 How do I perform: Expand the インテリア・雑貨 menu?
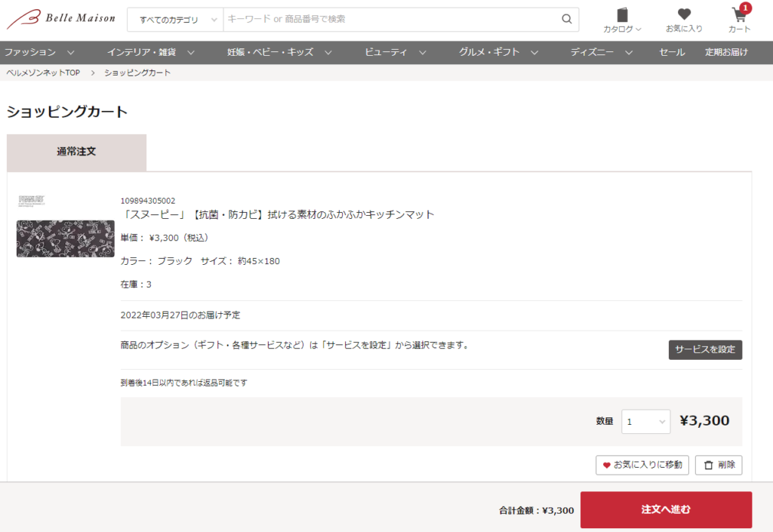point(151,52)
